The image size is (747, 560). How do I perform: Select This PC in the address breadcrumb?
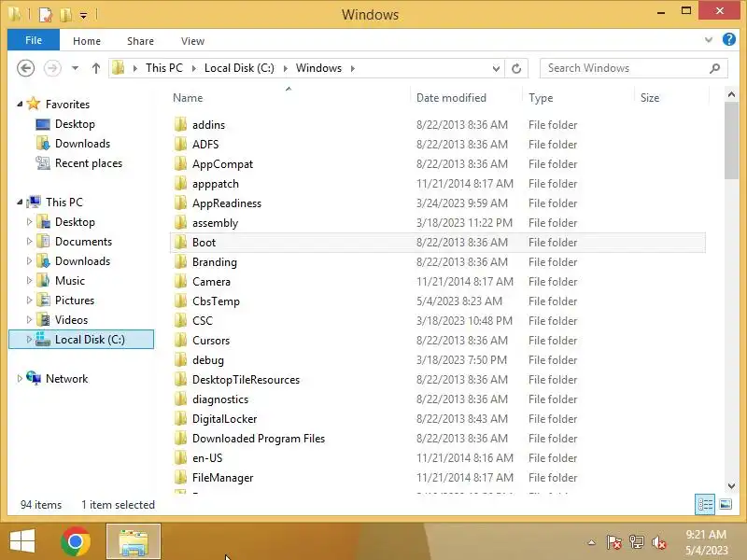point(164,68)
